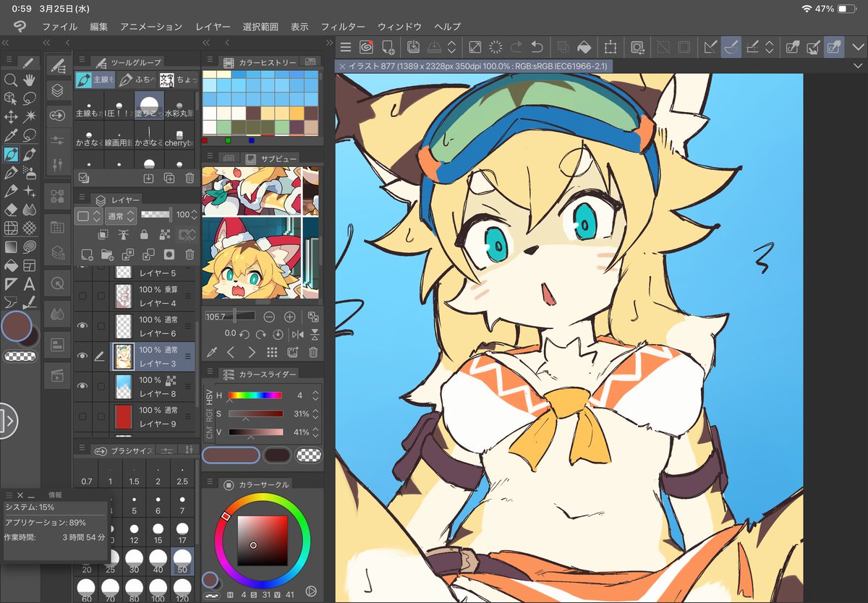Screen dimensions: 868x603
Task: Open layer color mode dropdown box
Action: [89, 215]
